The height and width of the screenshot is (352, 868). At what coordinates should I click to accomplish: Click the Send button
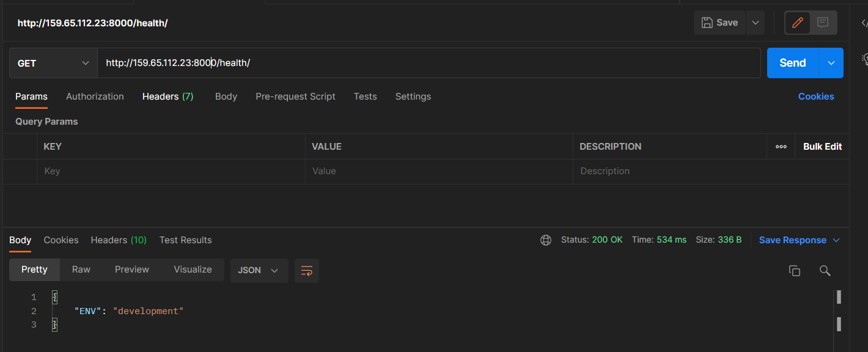pos(792,62)
